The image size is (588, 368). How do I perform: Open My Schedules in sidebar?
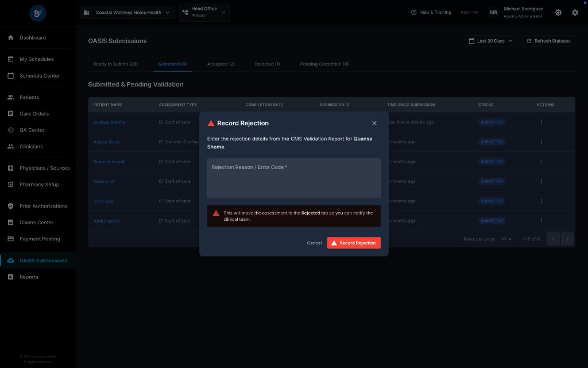coord(38,59)
